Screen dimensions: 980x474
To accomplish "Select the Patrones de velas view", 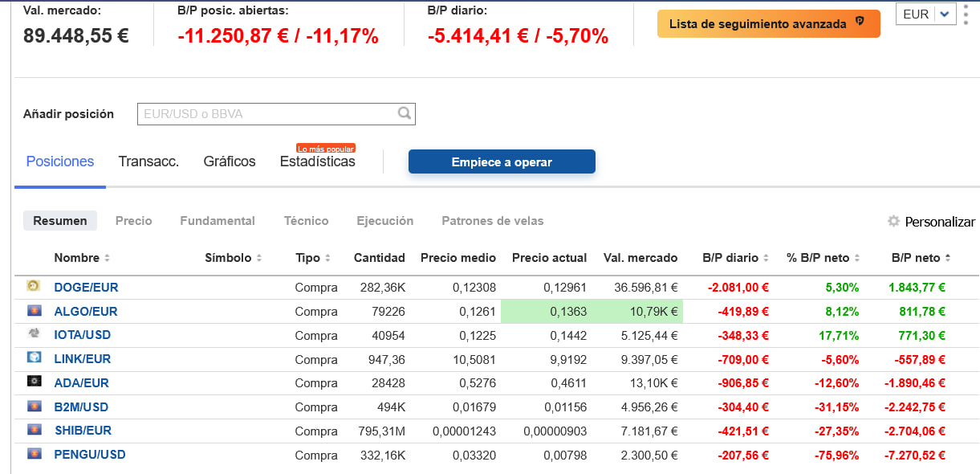I will [x=493, y=220].
